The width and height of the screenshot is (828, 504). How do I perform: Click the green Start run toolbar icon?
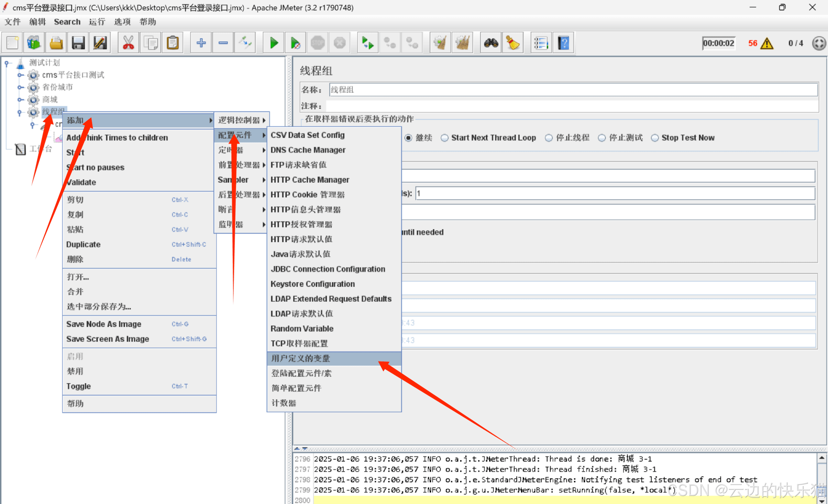point(273,43)
